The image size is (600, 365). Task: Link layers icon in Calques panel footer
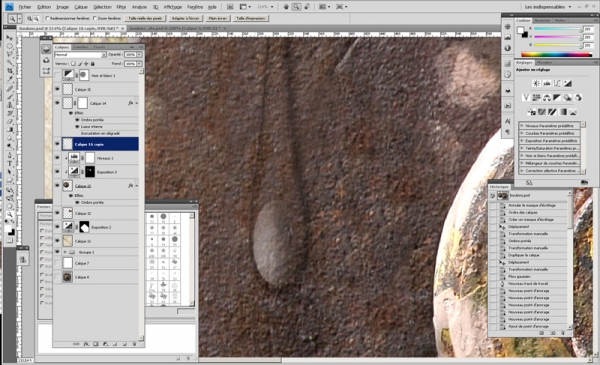pyautogui.click(x=76, y=344)
